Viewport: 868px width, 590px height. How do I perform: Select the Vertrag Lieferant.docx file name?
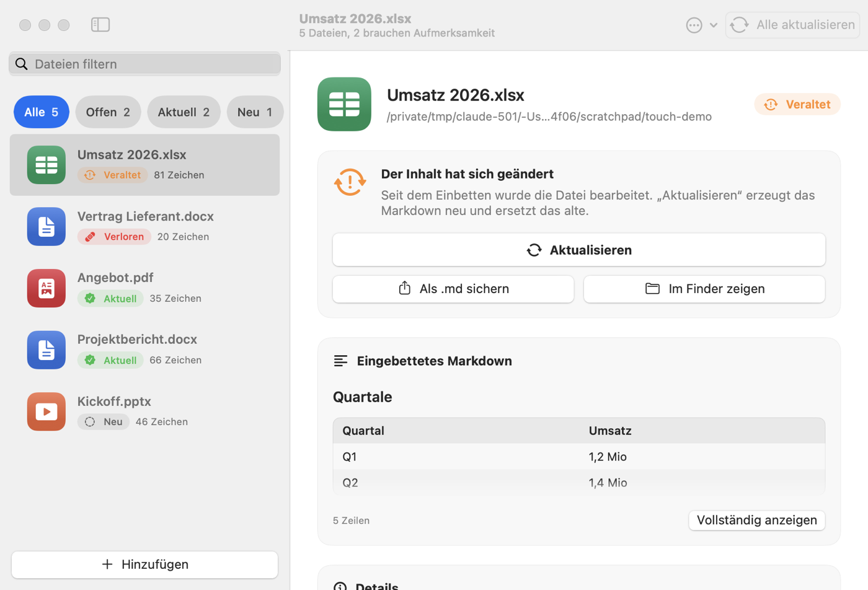tap(145, 216)
